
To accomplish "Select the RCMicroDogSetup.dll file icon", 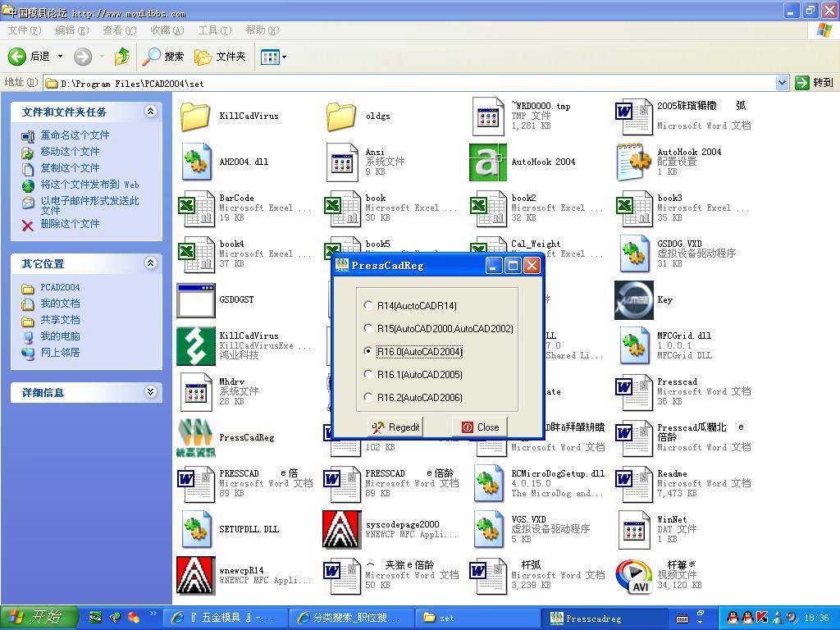I will point(488,484).
